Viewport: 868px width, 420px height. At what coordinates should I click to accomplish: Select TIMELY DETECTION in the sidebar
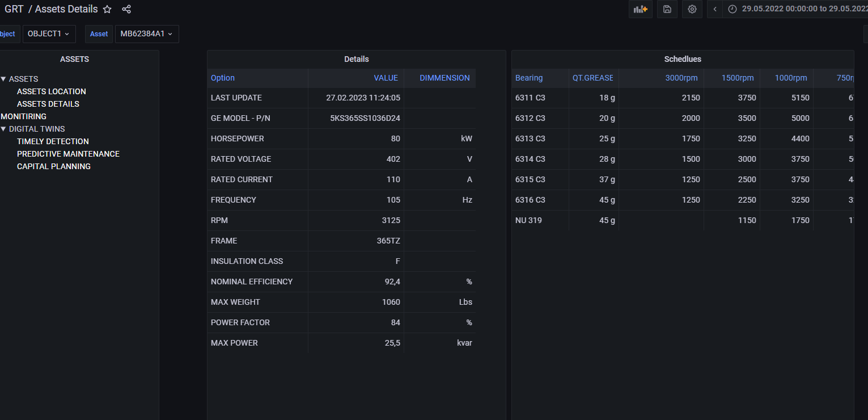coord(53,141)
